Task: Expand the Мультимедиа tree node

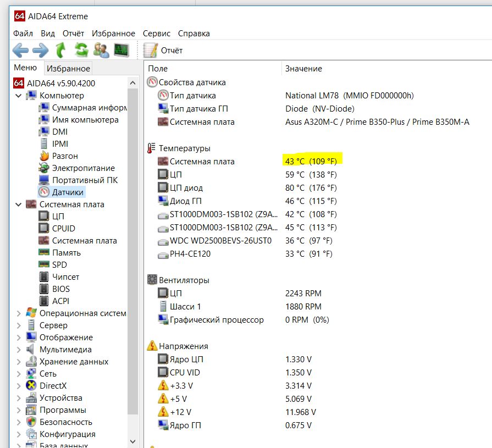Action: click(18, 350)
